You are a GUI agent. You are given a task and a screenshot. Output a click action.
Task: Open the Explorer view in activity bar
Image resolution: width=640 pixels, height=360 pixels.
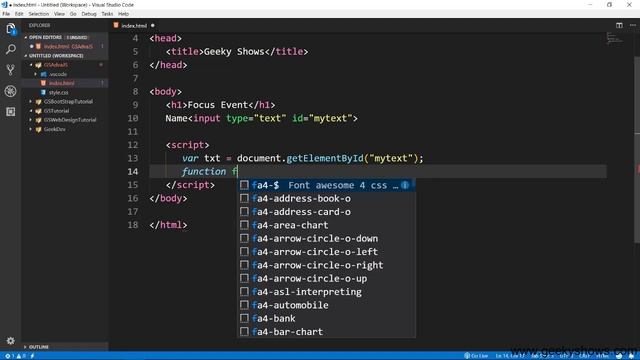pos(11,29)
